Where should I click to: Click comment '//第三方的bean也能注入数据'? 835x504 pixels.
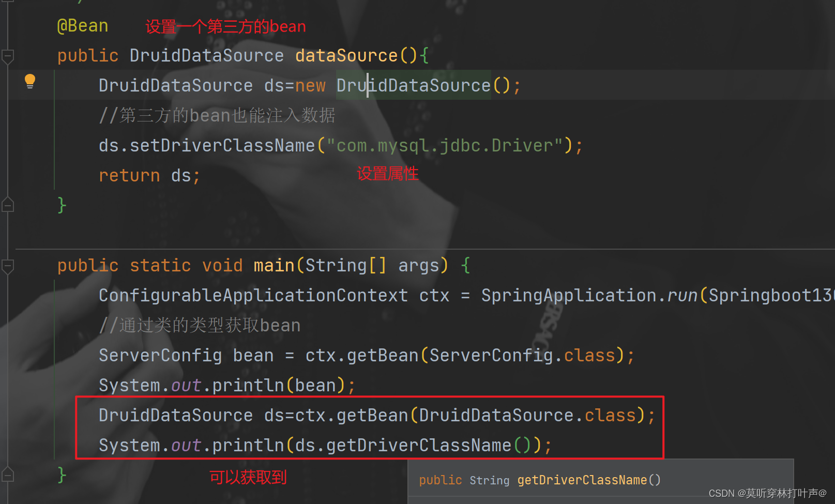click(x=217, y=116)
